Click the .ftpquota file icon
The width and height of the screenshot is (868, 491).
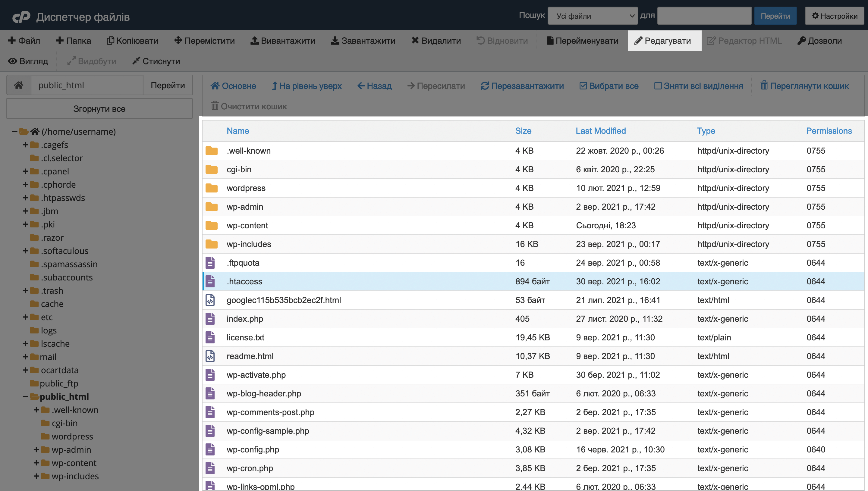(210, 262)
